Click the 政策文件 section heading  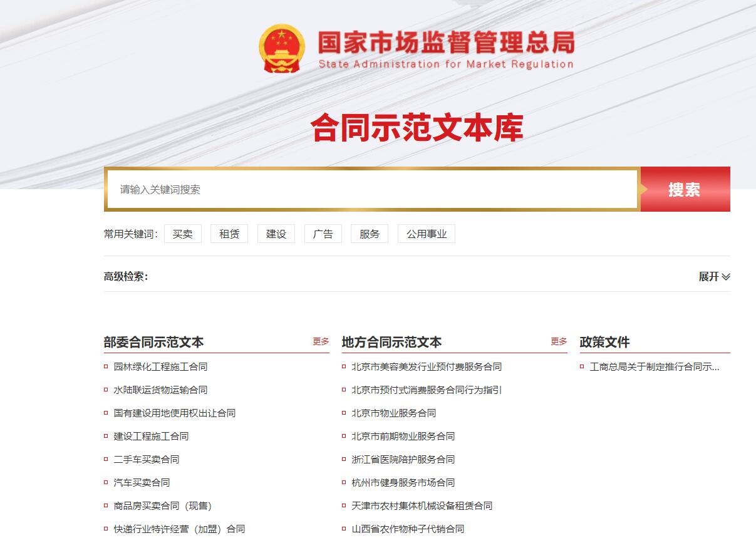pos(604,342)
